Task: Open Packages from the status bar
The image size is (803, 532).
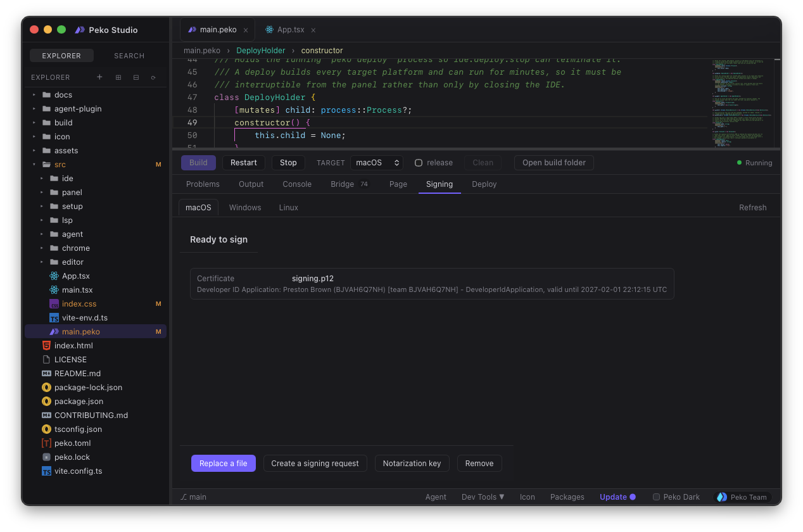Action: point(567,497)
